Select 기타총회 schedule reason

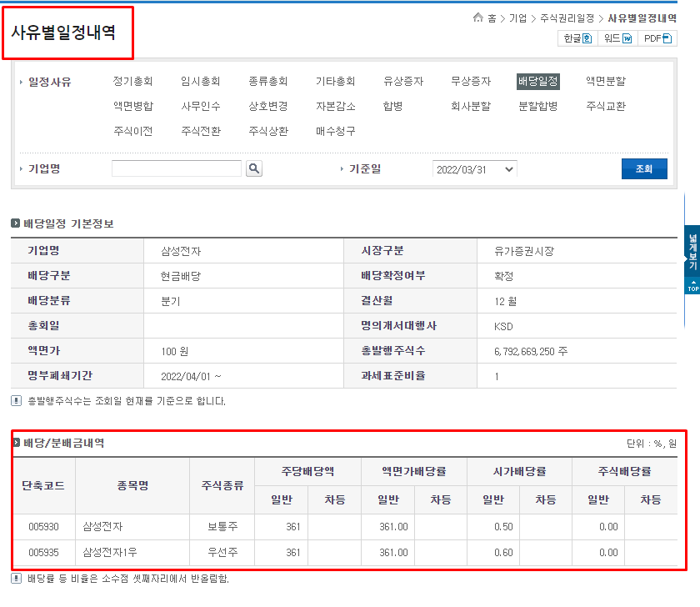tap(335, 81)
